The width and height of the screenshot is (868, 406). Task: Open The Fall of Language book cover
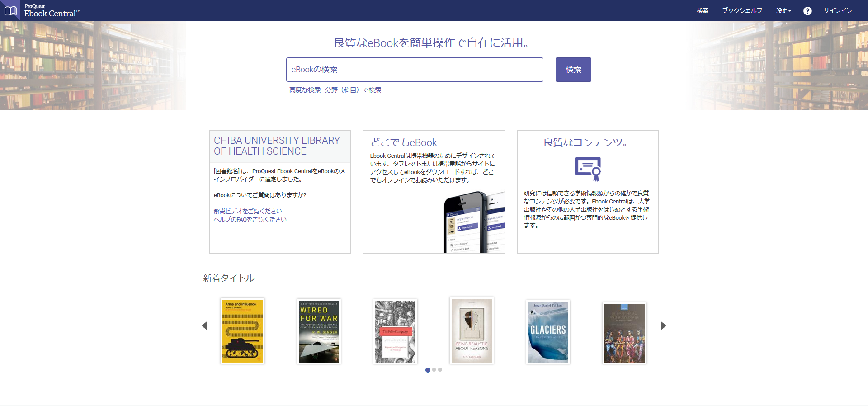coord(395,331)
